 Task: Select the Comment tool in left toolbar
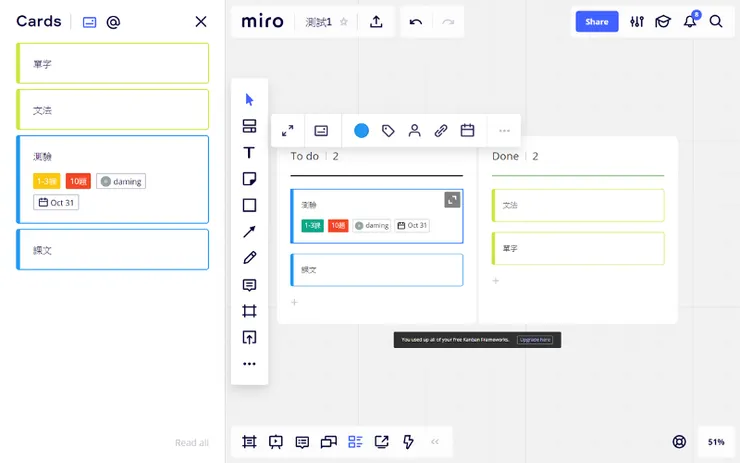click(x=249, y=285)
